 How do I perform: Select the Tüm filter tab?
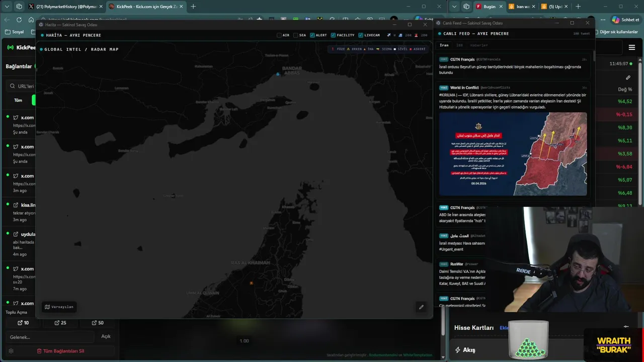(x=18, y=100)
